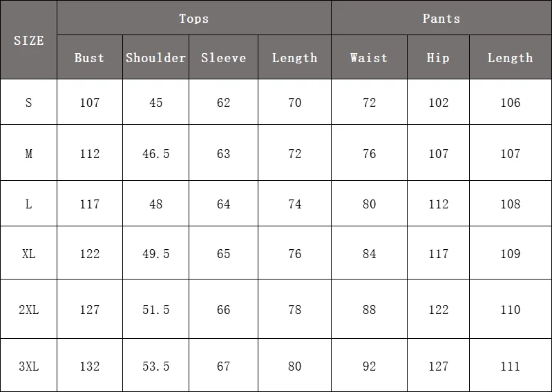Click the Waist column header

click(x=369, y=58)
